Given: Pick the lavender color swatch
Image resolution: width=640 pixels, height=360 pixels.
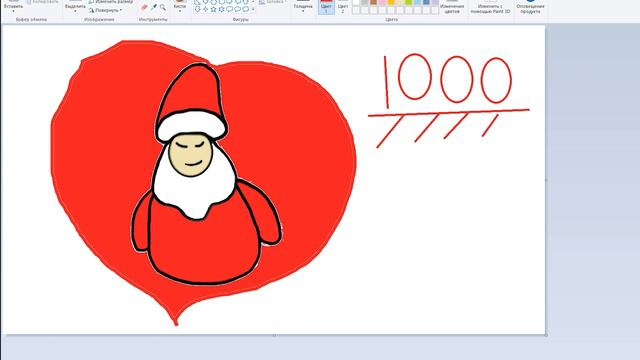Looking at the screenshot, I should point(435,2).
